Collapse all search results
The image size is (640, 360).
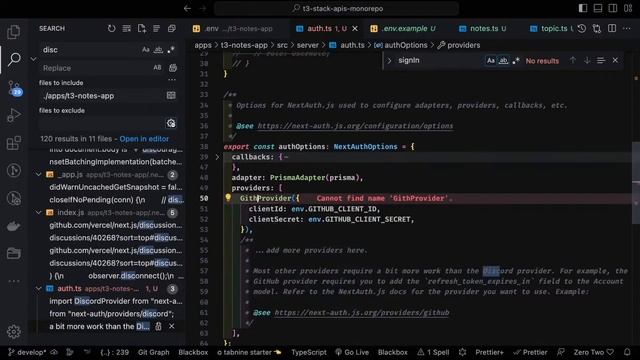pos(172,29)
